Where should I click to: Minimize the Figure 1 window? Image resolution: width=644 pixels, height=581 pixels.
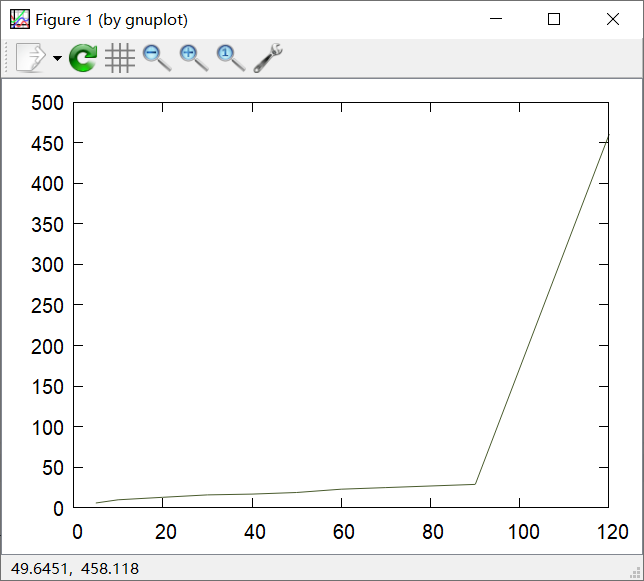(496, 19)
